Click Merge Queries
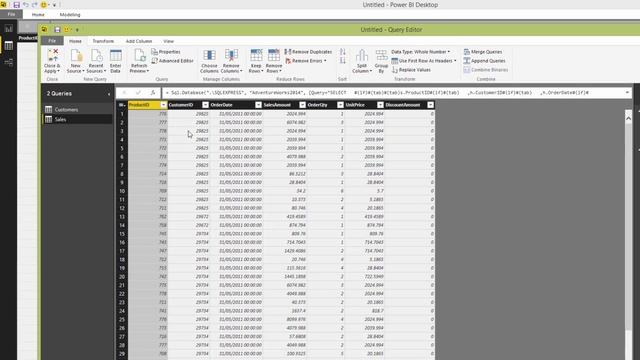Screen dimensions: 640x360 [x=483, y=52]
